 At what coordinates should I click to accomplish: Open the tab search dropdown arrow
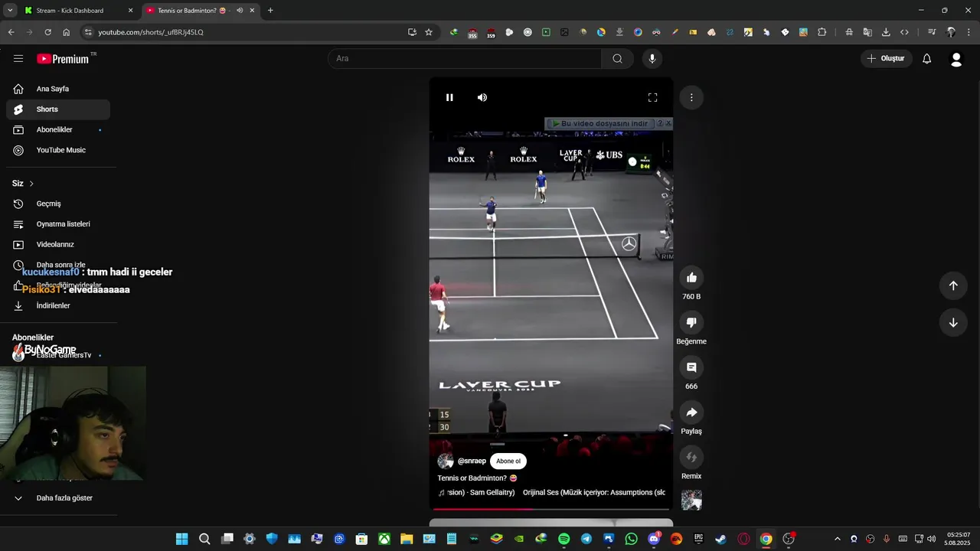10,11
